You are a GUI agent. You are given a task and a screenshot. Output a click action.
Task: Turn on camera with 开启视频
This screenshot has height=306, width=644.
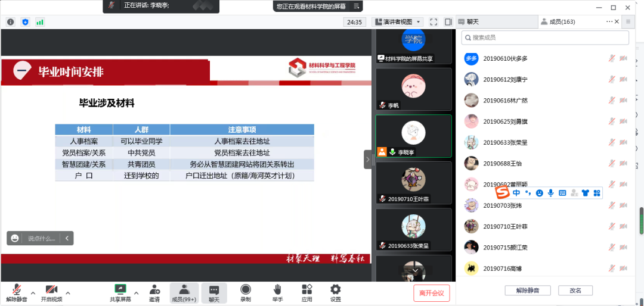coord(51,289)
